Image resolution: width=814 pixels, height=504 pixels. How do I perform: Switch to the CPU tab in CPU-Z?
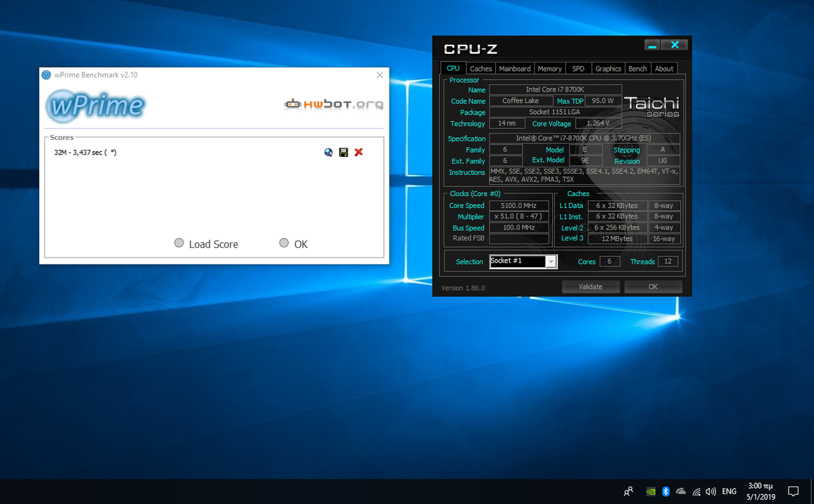(453, 68)
